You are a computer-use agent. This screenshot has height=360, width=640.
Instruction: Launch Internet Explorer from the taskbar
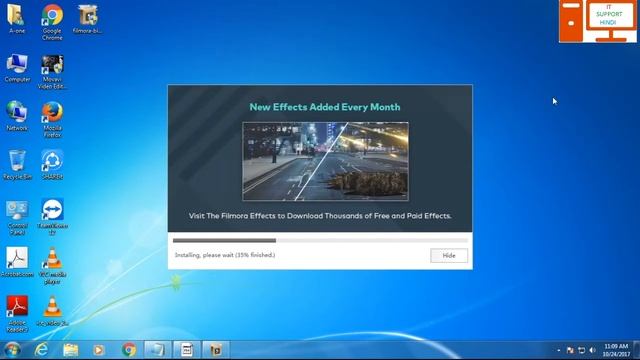pyautogui.click(x=41, y=350)
